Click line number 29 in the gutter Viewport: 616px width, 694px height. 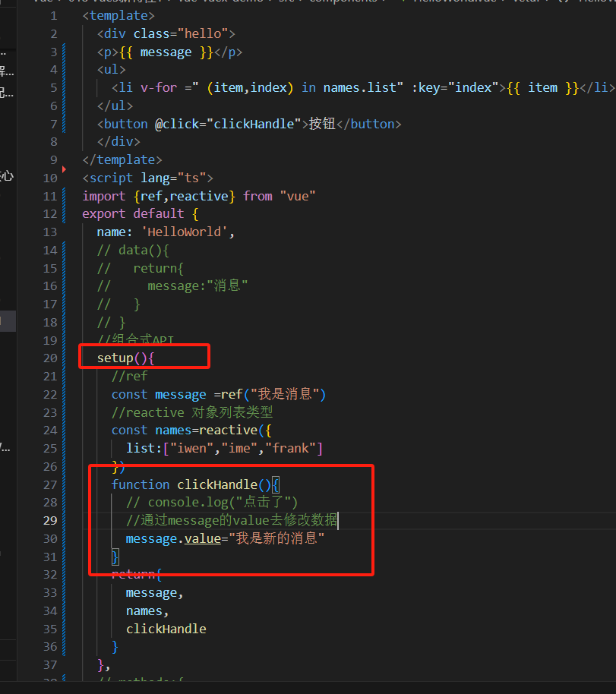click(x=50, y=521)
